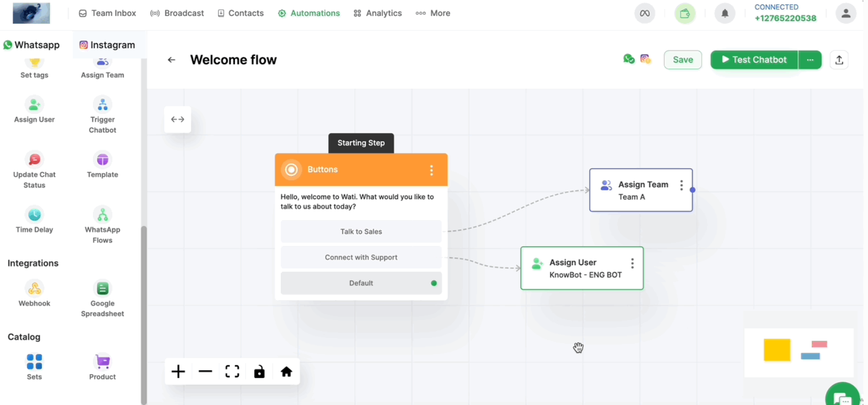Viewport: 868px width, 405px height.
Task: Open Team Inbox
Action: [107, 13]
